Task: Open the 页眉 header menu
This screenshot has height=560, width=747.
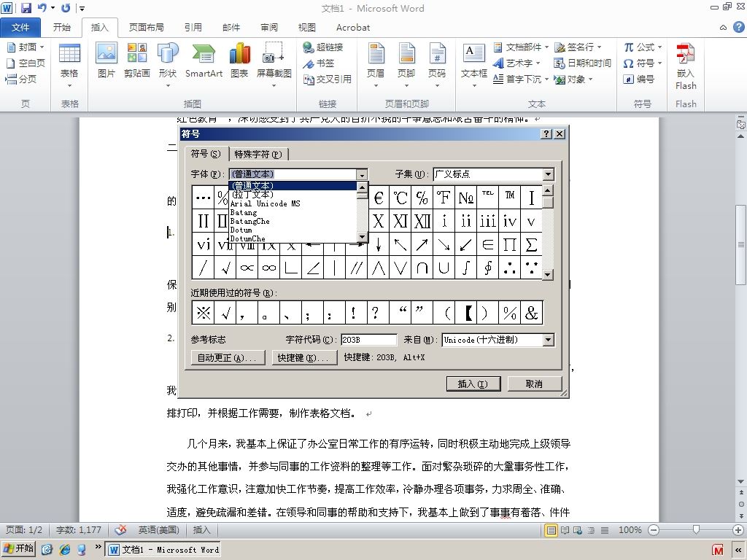Action: (376, 64)
